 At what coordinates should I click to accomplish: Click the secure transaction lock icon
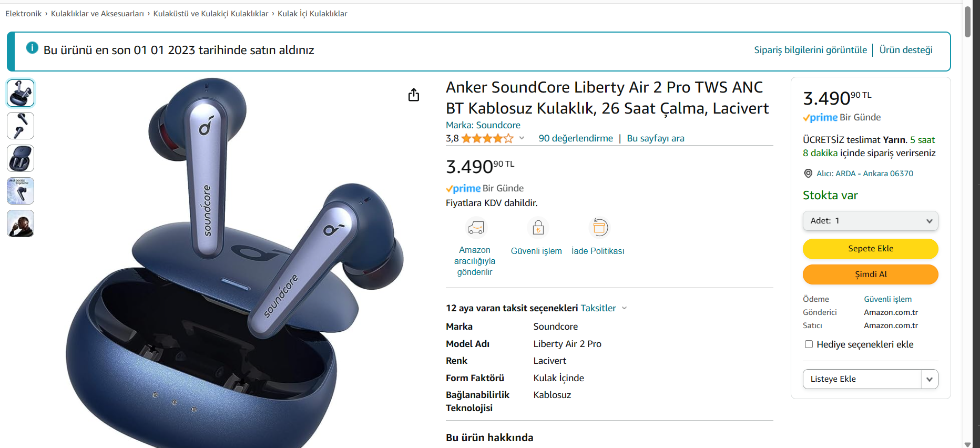coord(538,228)
